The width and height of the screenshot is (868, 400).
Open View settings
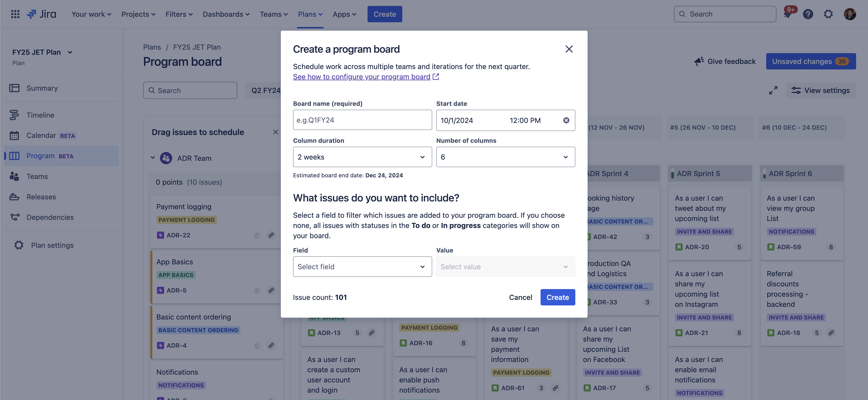pyautogui.click(x=821, y=90)
